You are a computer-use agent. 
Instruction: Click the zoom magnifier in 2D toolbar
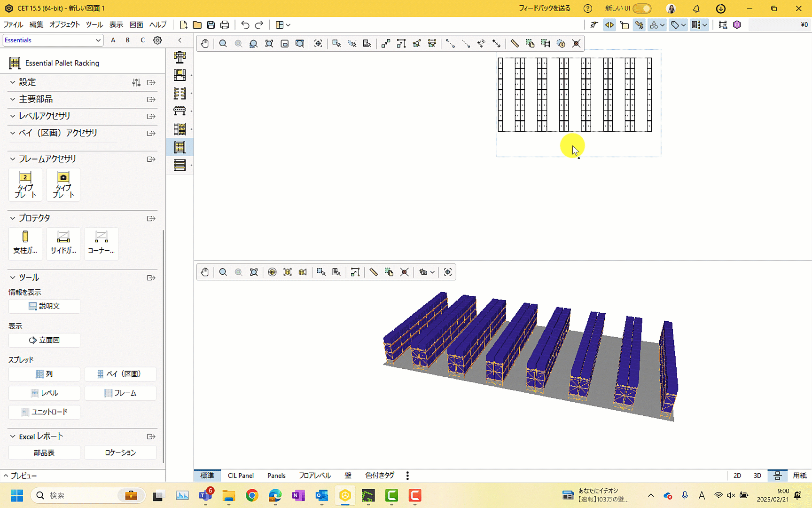(x=223, y=43)
